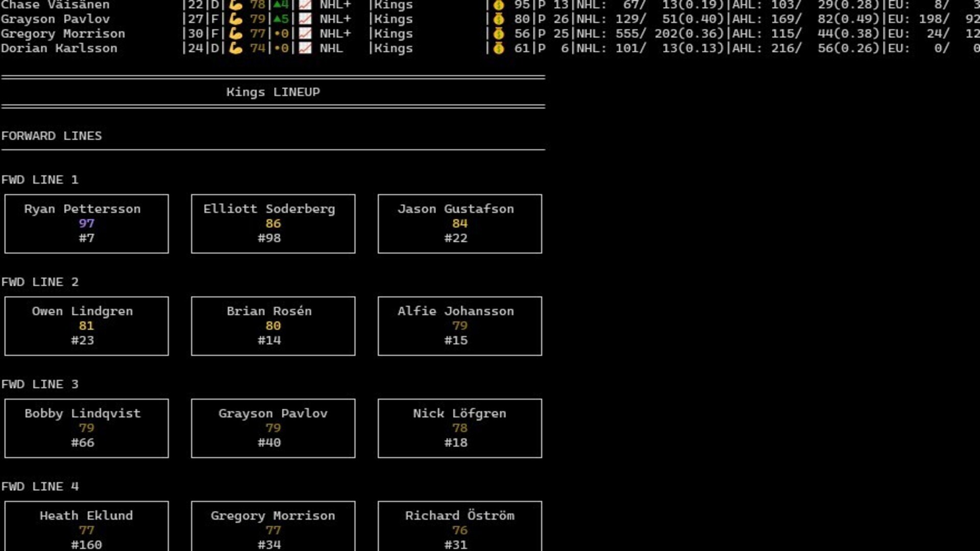Click the Alfie Johansson lineup card
This screenshot has width=980, height=551.
460,326
